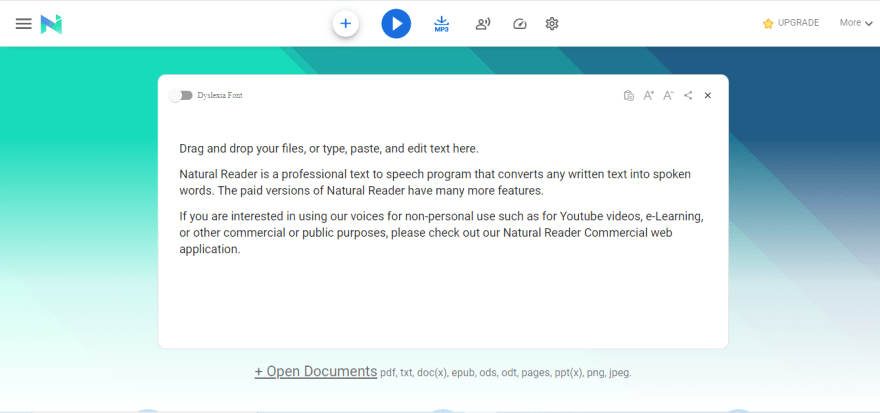880x413 pixels.
Task: Open the settings gear
Action: tap(552, 24)
